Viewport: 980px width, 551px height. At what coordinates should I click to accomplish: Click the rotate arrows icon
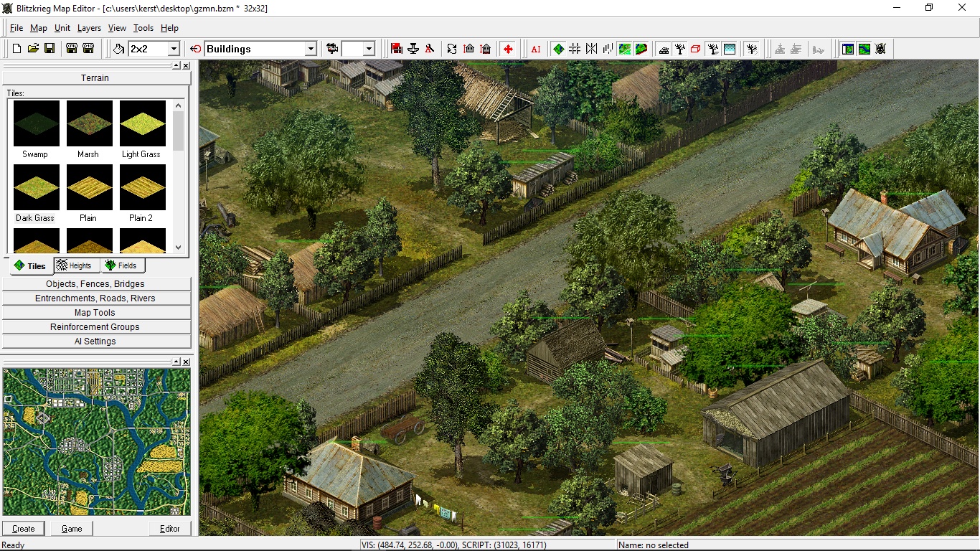click(x=452, y=49)
